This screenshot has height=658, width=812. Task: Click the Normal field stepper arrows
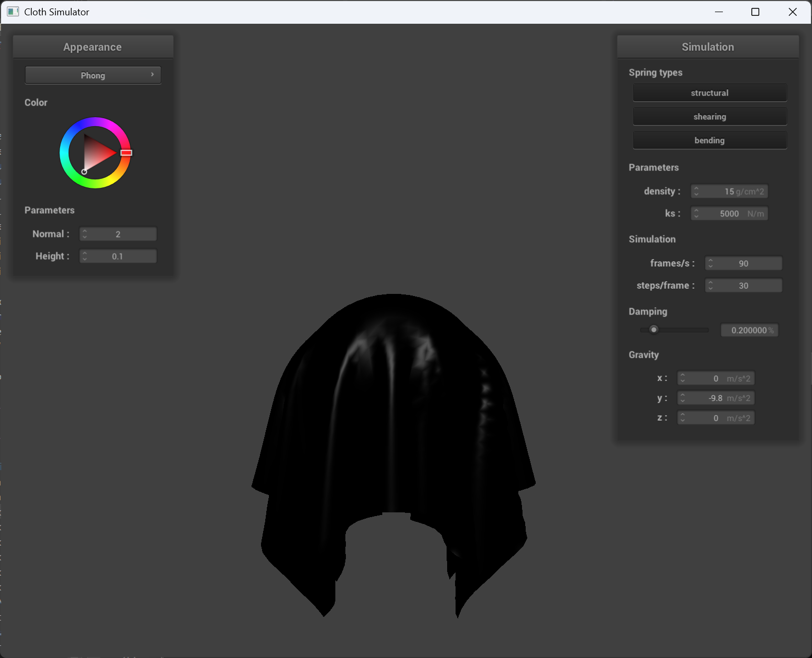coord(85,234)
